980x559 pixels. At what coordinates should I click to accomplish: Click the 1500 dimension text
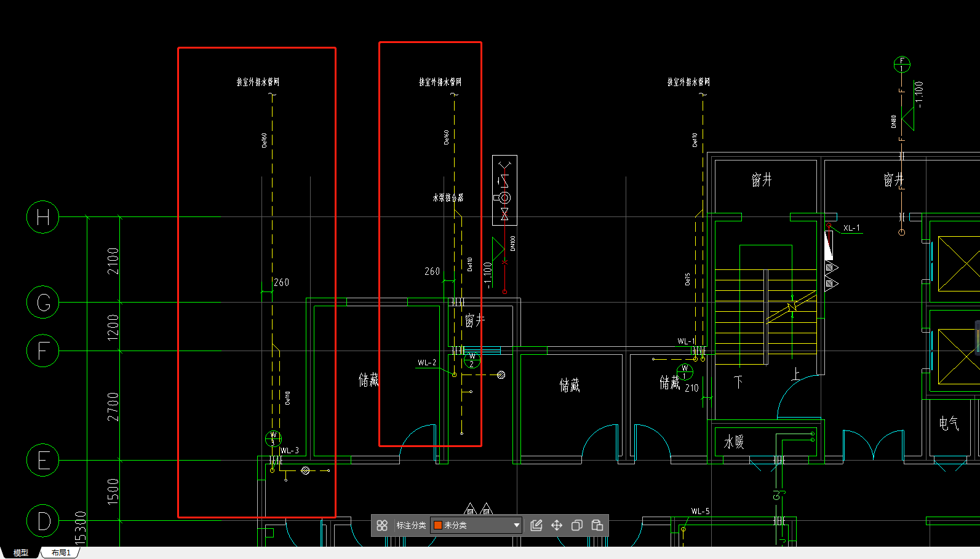tap(113, 491)
